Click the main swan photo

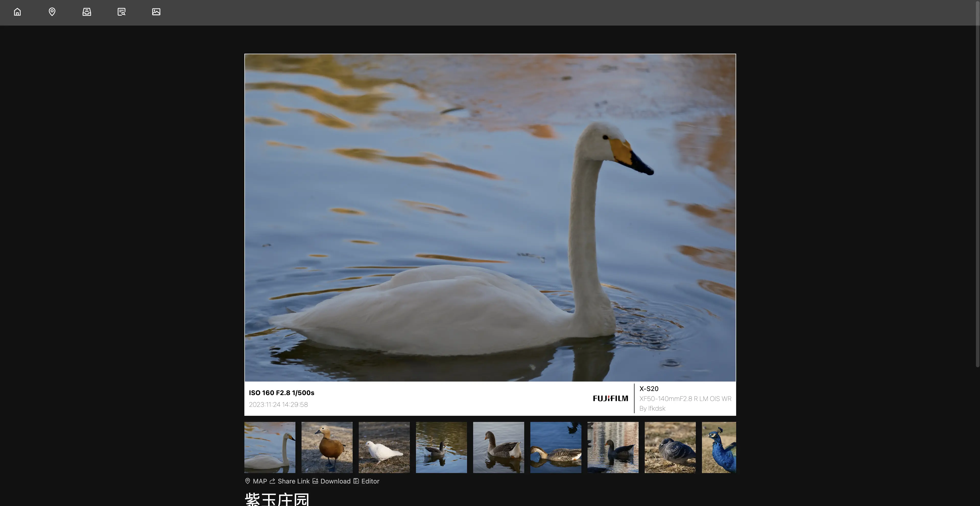coord(490,218)
